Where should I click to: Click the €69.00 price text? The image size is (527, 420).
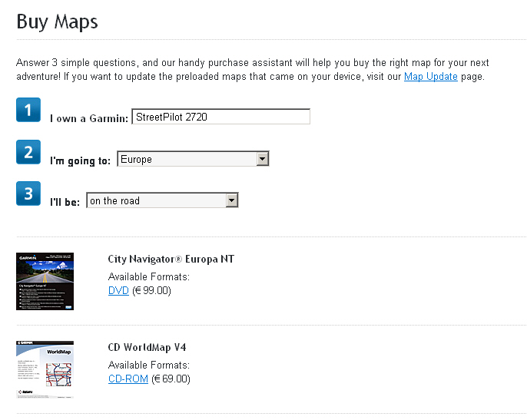(171, 379)
